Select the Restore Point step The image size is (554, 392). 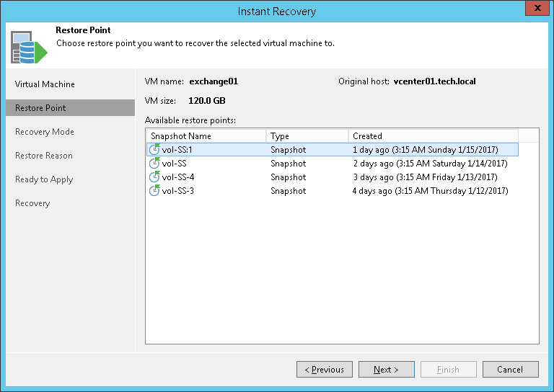click(40, 108)
